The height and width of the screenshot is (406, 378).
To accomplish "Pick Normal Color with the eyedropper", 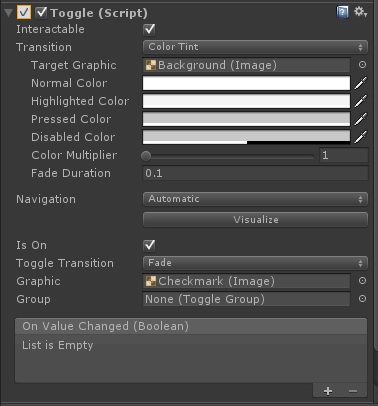I will click(x=361, y=83).
